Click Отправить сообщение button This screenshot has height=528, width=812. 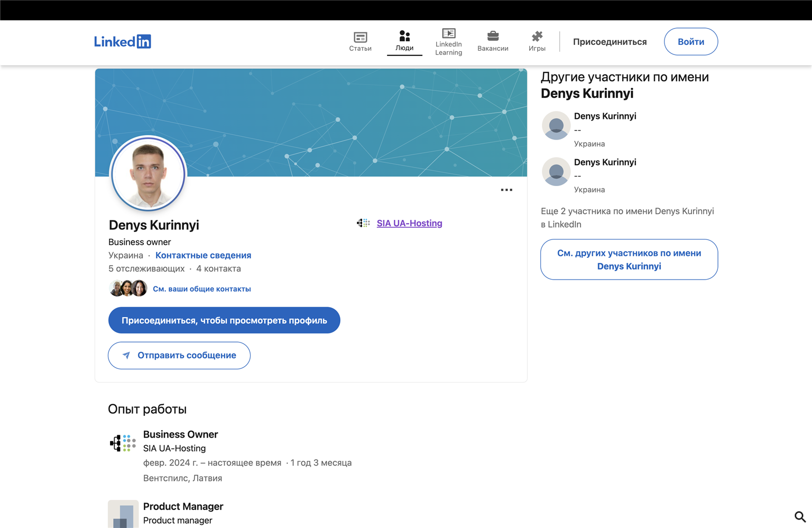coord(179,355)
